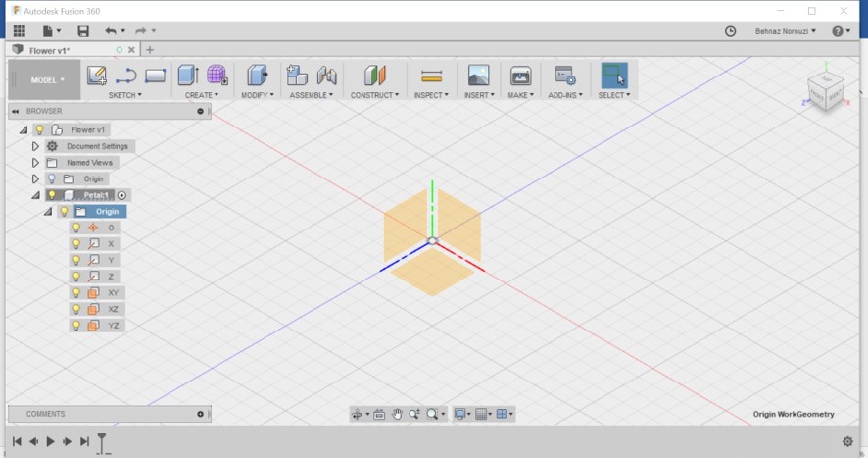Click the Create Form sculpt icon
Viewport: 868px width, 458px height.
click(x=217, y=75)
